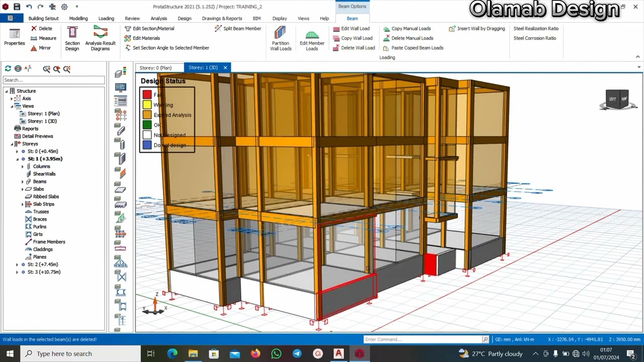Open Section Design
This screenshot has height=362, width=644.
pyautogui.click(x=72, y=39)
